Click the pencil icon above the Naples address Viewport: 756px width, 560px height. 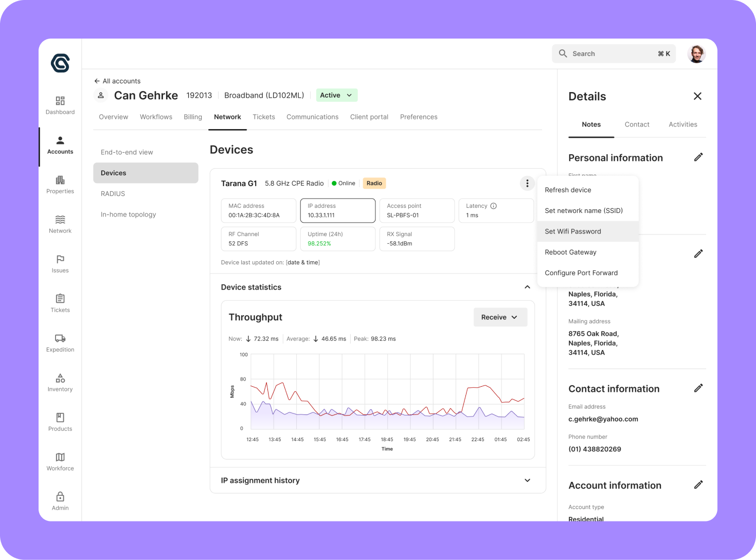click(x=698, y=254)
